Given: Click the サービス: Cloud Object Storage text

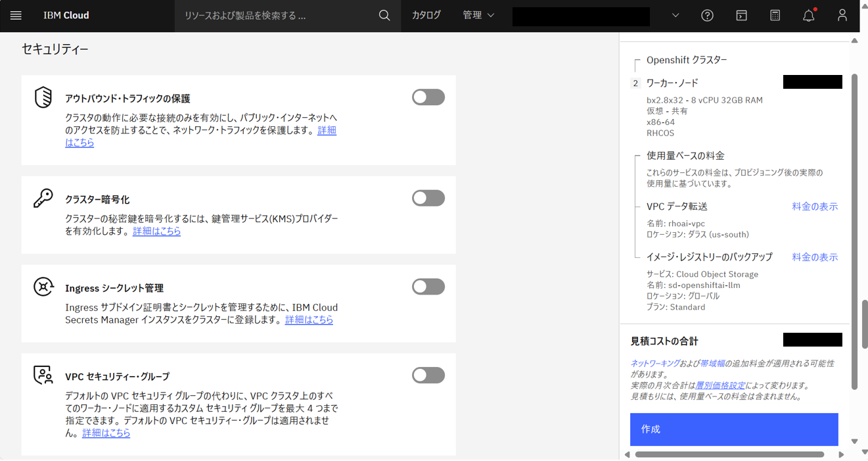Looking at the screenshot, I should click(702, 274).
